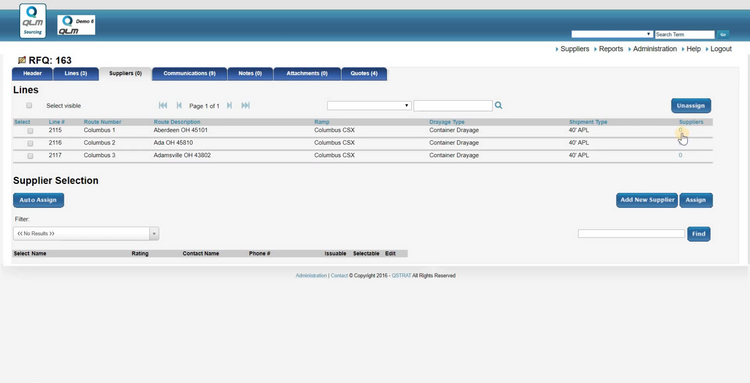Sort by Drayage Type column header

pos(447,122)
